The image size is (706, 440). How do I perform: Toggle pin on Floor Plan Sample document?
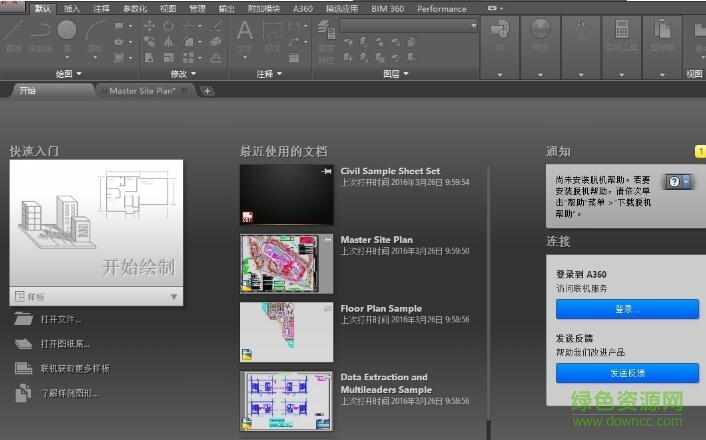327,310
